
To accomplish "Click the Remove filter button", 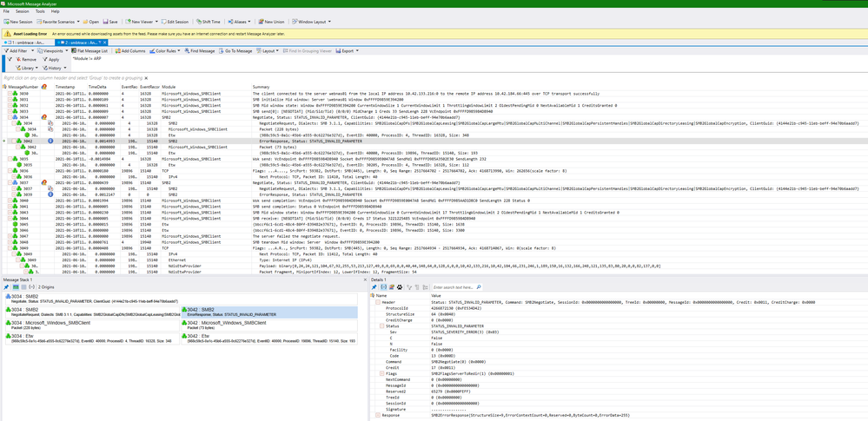I will tap(26, 59).
